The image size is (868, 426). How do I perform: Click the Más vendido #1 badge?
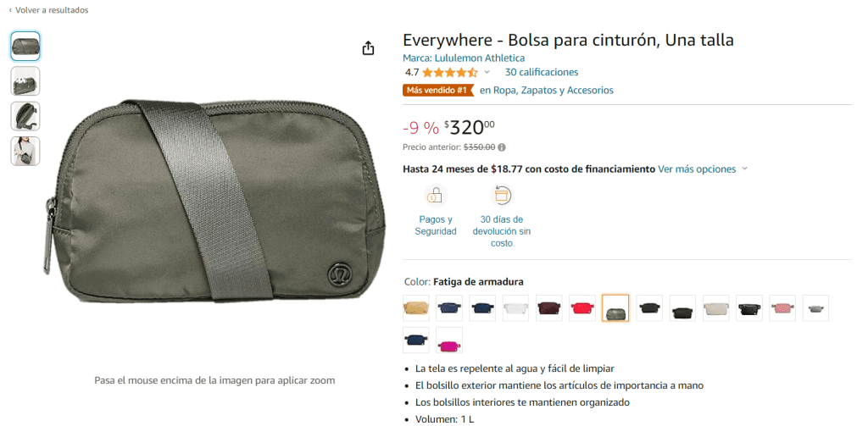[438, 90]
